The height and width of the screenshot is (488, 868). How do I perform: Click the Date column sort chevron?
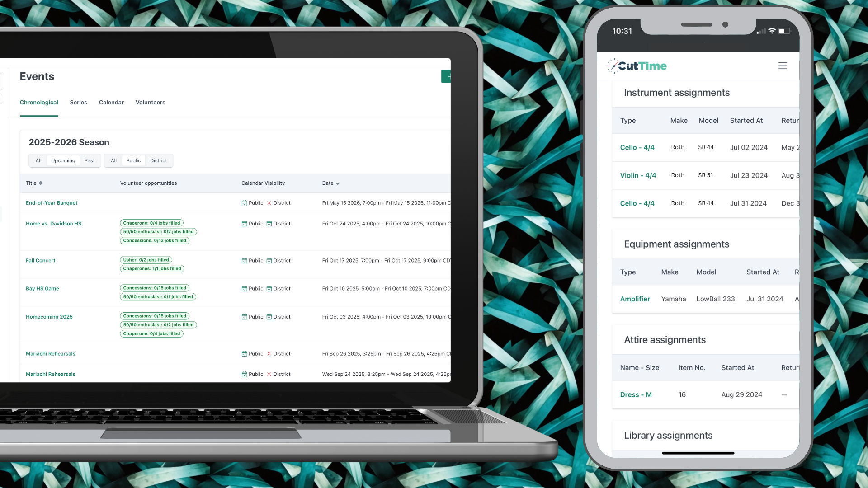[338, 183]
